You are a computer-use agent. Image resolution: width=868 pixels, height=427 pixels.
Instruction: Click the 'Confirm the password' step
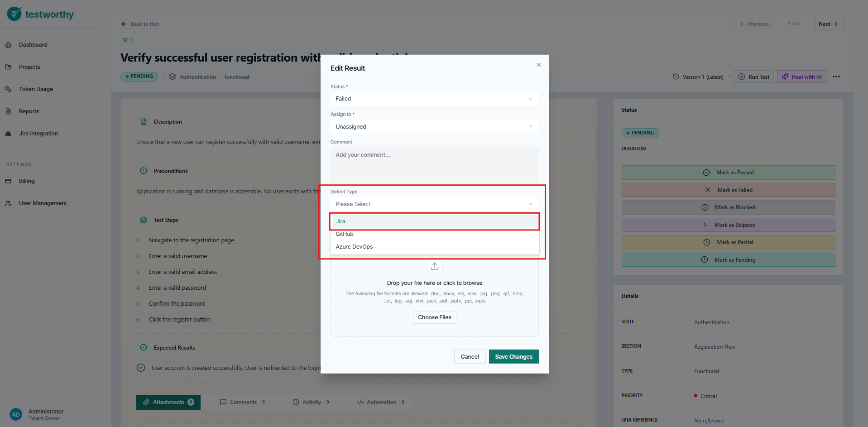point(177,304)
